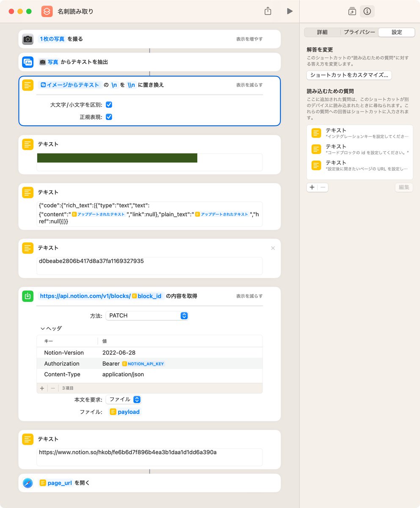Switch to the プライバシー tab
The image size is (420, 508).
pyautogui.click(x=359, y=32)
